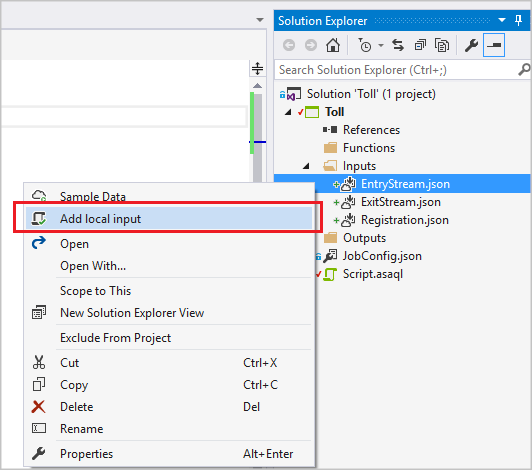Click the editor split-window handle icon

click(258, 69)
